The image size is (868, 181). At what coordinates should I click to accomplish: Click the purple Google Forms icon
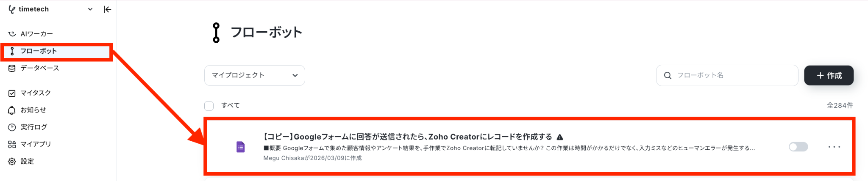pos(240,147)
